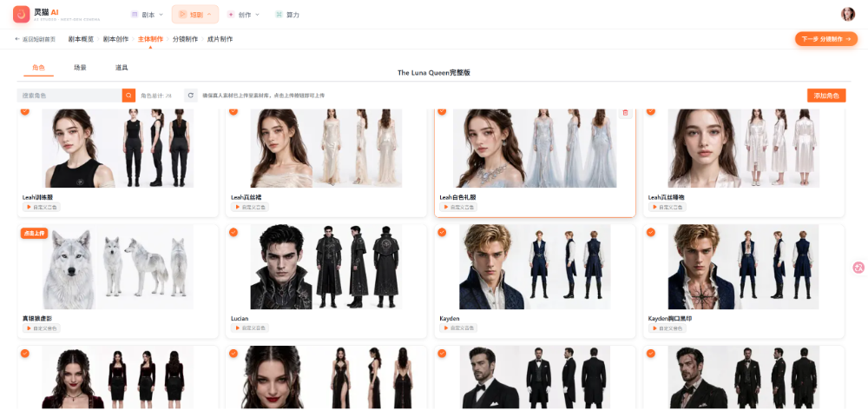Switch to the 场景 tab
868x417 pixels.
pyautogui.click(x=80, y=68)
